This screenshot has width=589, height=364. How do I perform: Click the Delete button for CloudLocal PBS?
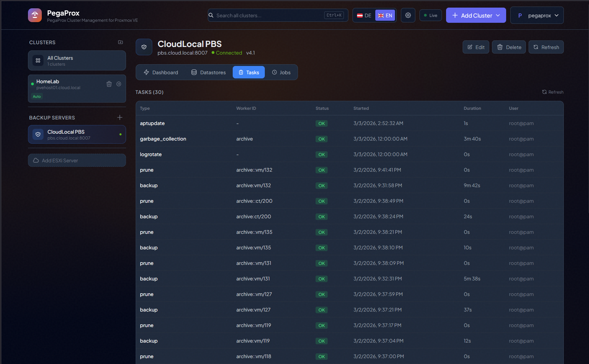(x=509, y=47)
